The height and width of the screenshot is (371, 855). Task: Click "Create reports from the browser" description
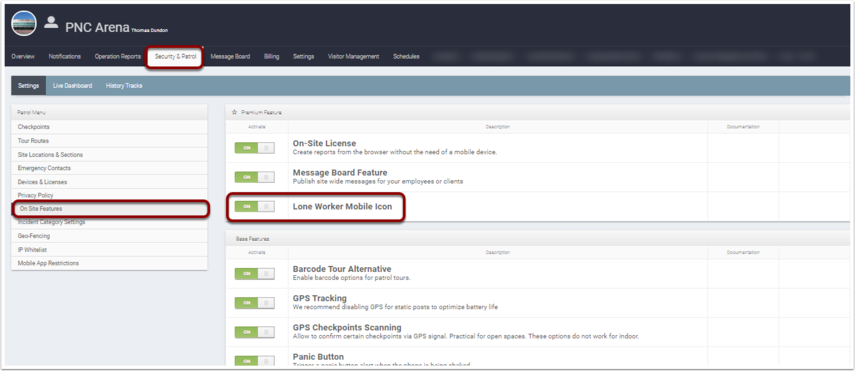coord(395,152)
